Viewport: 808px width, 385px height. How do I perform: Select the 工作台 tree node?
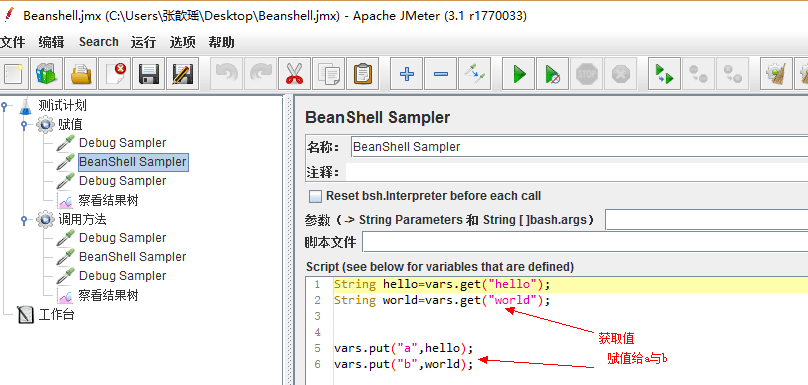(56, 314)
